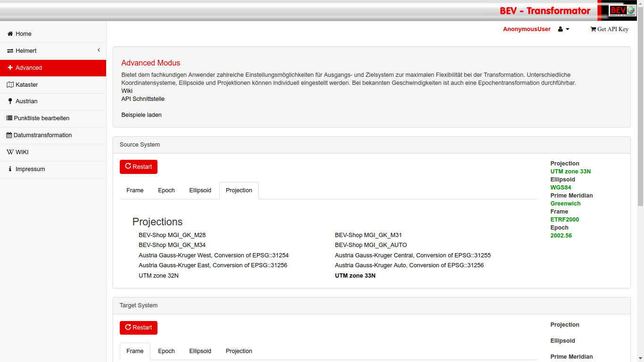Image resolution: width=644 pixels, height=362 pixels.
Task: Click the Home house icon
Action: (x=10, y=34)
